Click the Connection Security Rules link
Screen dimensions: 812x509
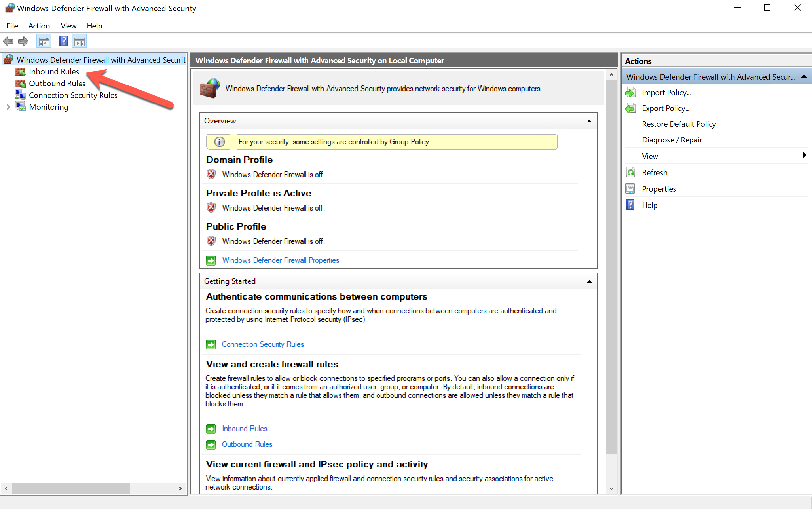click(263, 344)
